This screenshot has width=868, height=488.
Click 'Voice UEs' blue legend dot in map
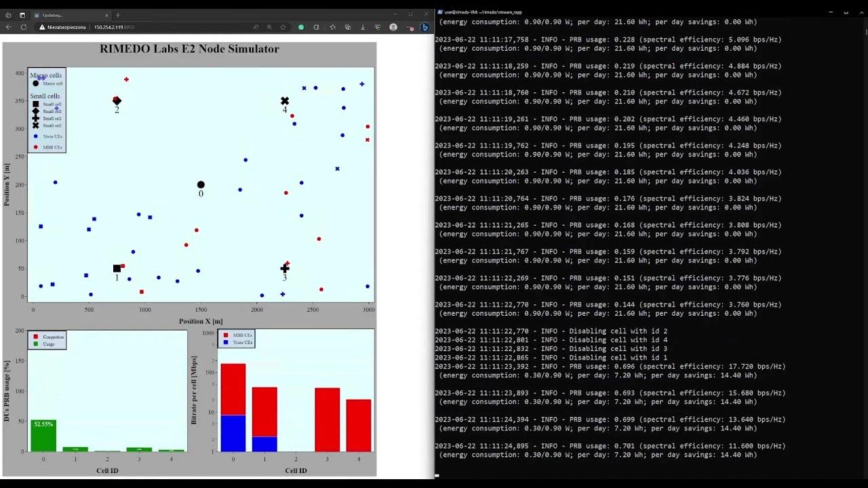point(36,136)
